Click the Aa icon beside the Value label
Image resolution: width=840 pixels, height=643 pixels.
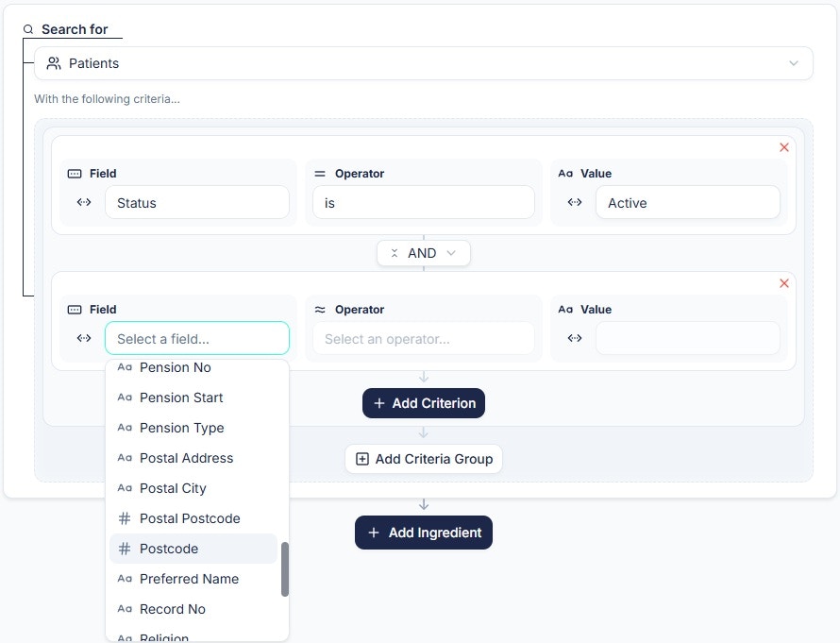coord(565,174)
